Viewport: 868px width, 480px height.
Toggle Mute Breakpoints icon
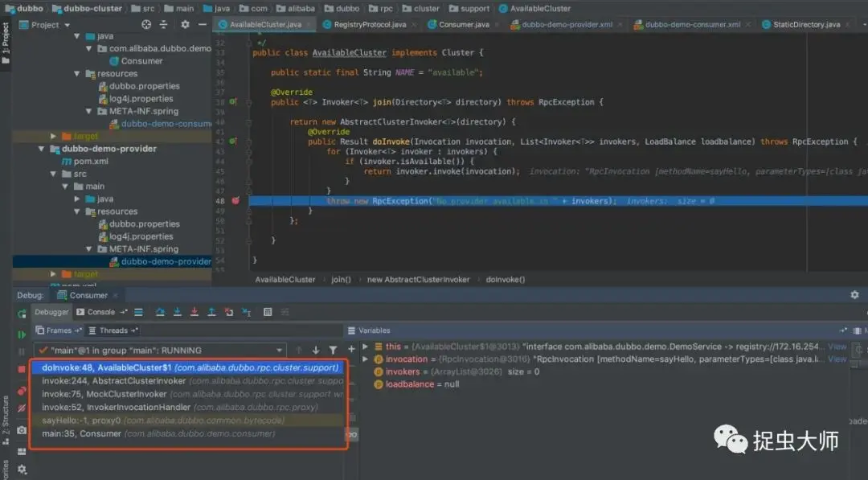click(x=22, y=408)
